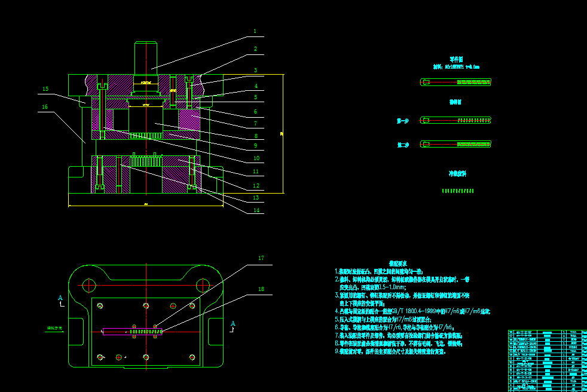Select technical note 5 mentioning H7/m6
587x392 pixels.
point(383,320)
